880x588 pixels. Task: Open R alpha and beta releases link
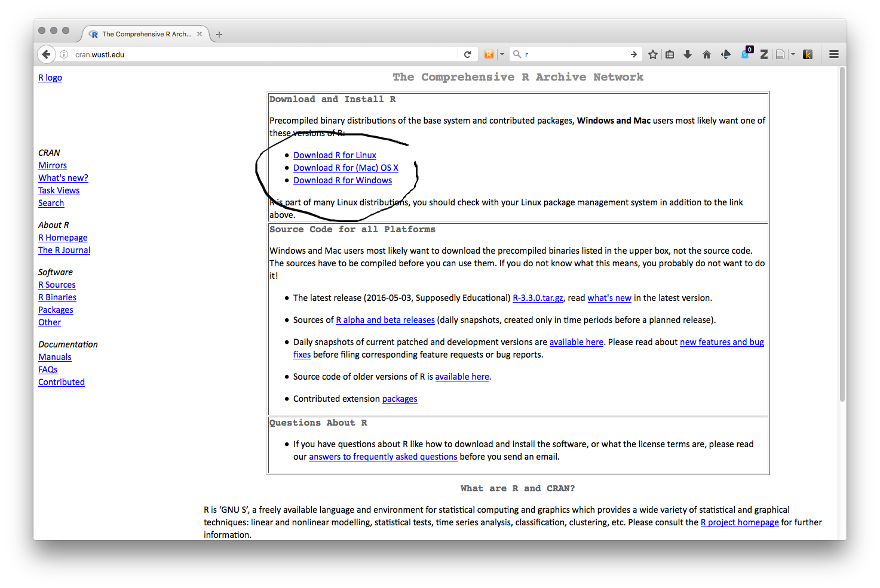point(385,320)
